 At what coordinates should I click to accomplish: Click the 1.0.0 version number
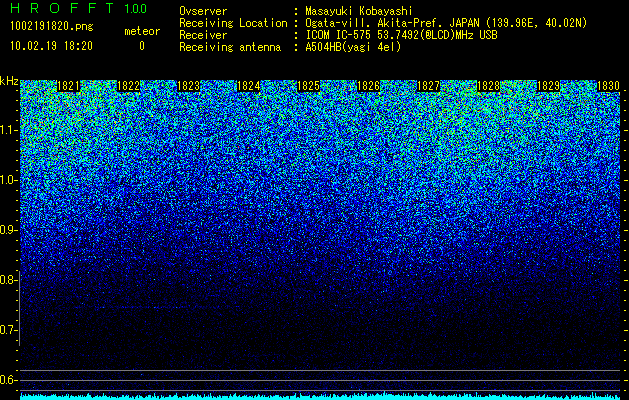tap(135, 9)
